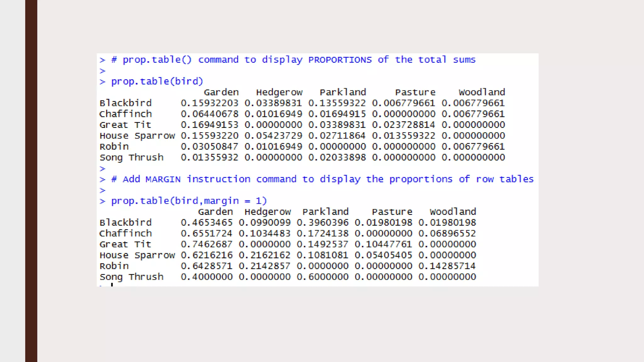
Task: Click Hedgerow column header in second table
Action: (x=267, y=212)
